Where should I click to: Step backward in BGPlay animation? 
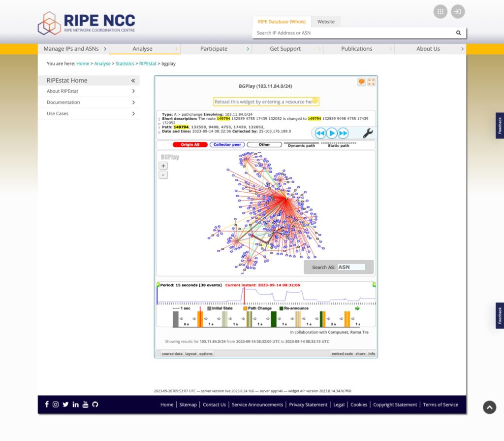pos(320,133)
